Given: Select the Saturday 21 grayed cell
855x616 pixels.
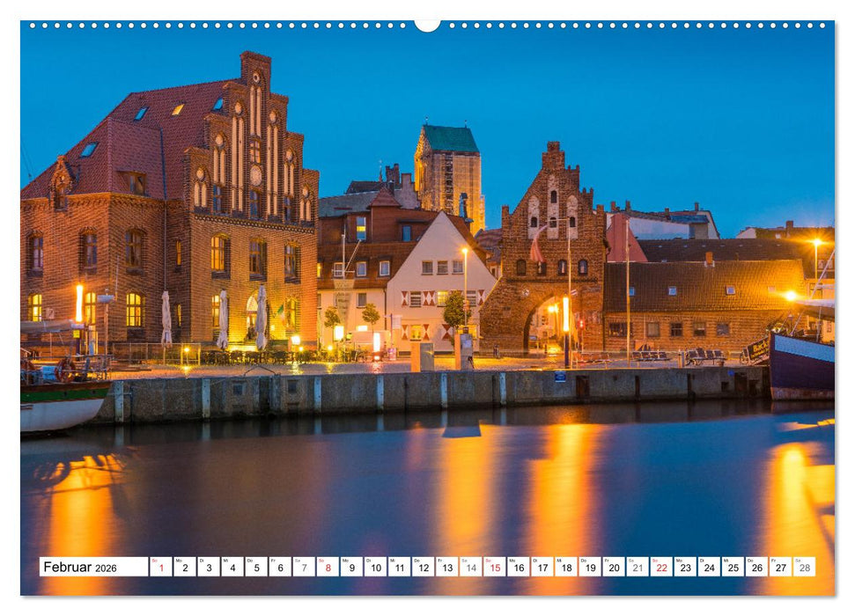Looking at the screenshot, I should click(x=637, y=570).
